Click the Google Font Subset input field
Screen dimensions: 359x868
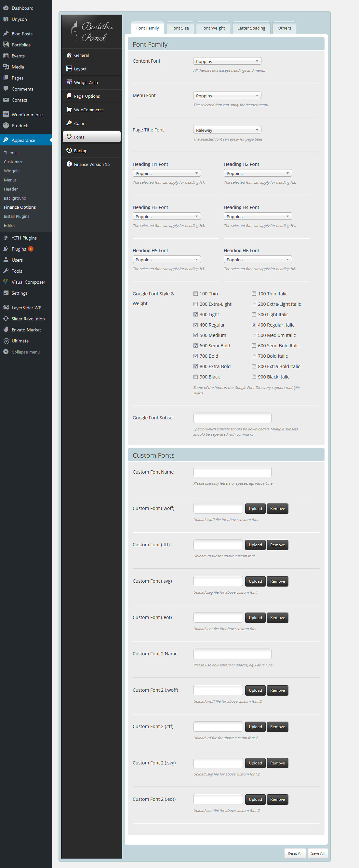click(x=232, y=418)
